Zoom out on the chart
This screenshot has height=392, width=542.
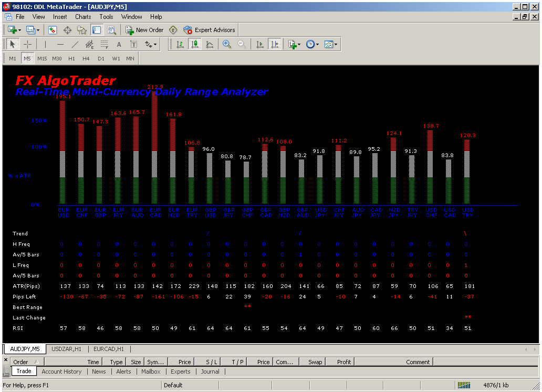pyautogui.click(x=242, y=44)
